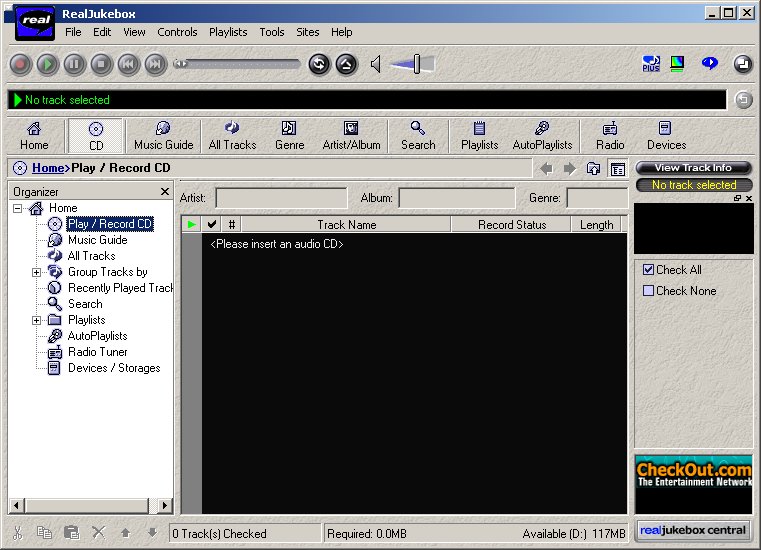
Task: Click the red Record button
Action: click(x=20, y=65)
